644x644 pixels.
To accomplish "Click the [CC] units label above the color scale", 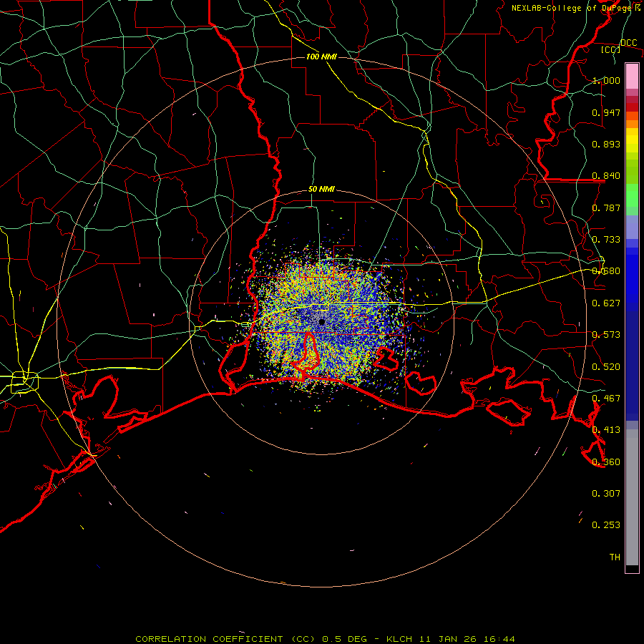I will [611, 49].
